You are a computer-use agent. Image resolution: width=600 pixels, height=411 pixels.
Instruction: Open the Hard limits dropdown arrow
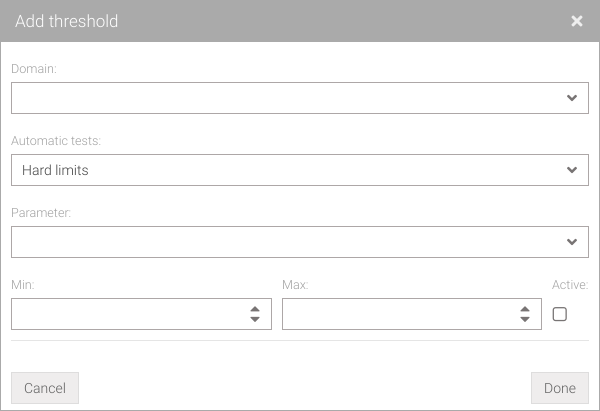[x=572, y=170]
